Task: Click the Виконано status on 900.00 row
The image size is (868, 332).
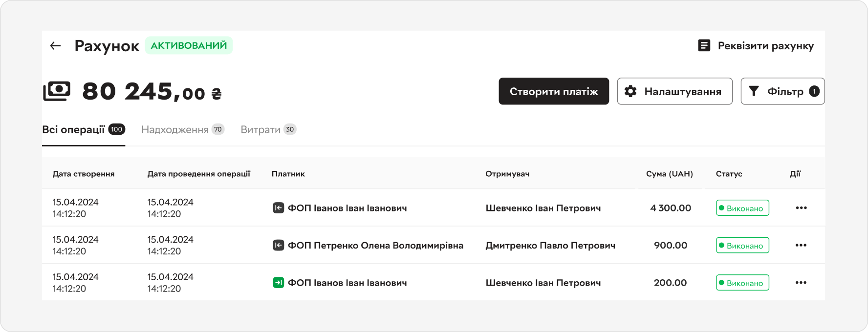Action: tap(742, 246)
